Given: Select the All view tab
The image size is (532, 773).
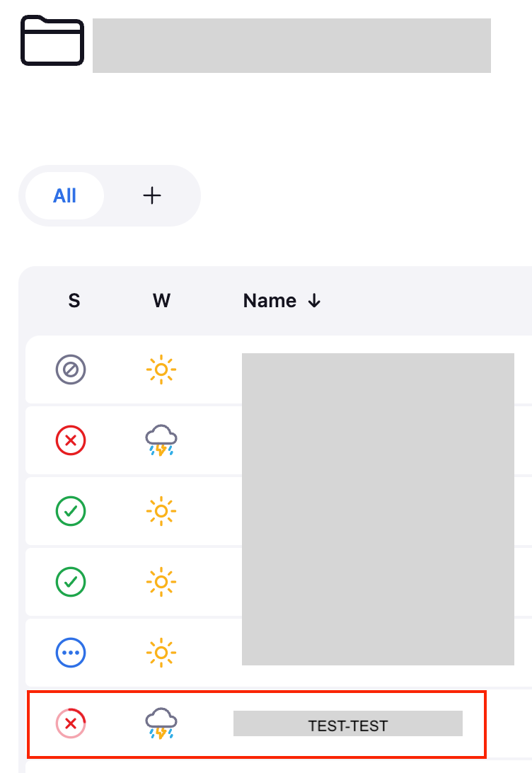Looking at the screenshot, I should (64, 196).
